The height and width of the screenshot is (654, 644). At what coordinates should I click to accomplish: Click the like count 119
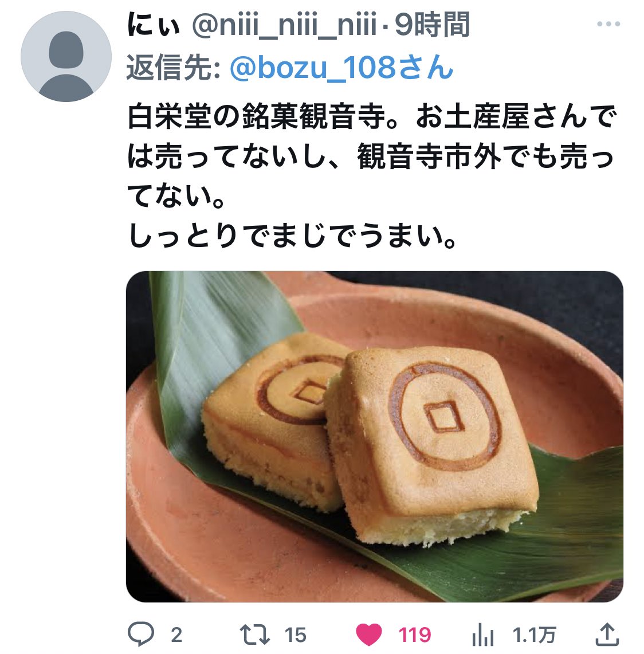(415, 635)
